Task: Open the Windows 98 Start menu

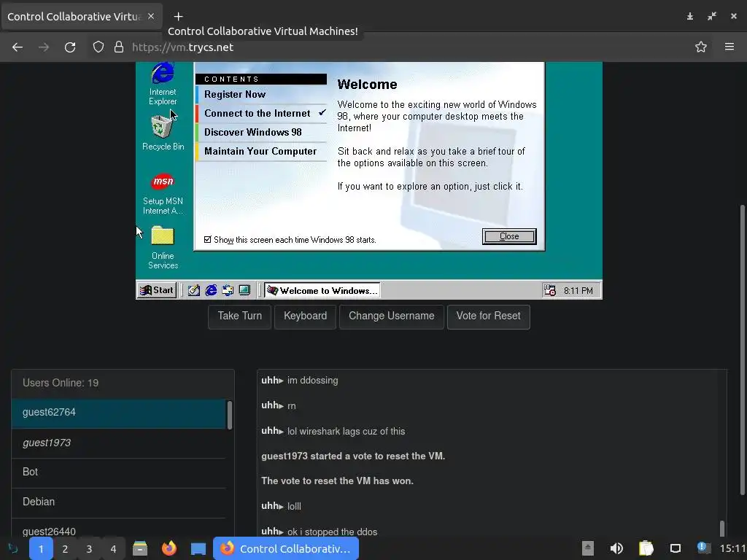Action: pos(158,290)
